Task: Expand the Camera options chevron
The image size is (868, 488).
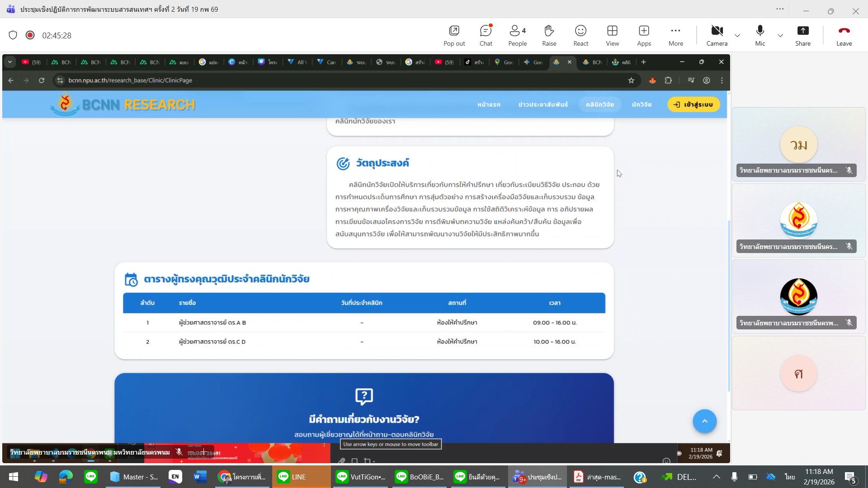Action: click(737, 36)
